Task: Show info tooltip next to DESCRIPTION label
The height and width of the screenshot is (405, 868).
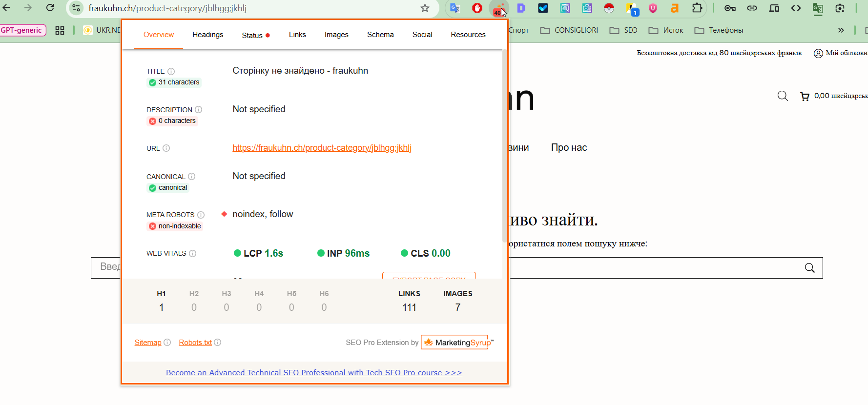Action: tap(198, 110)
